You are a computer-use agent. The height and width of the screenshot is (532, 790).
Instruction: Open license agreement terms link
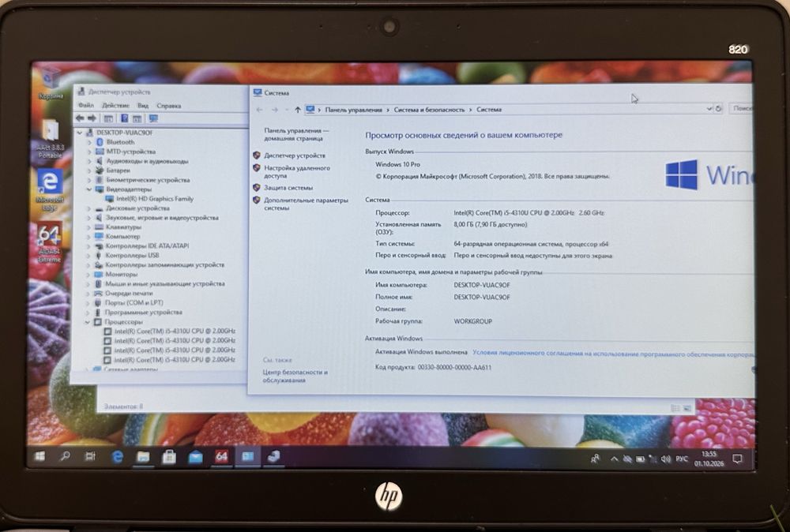click(x=613, y=354)
